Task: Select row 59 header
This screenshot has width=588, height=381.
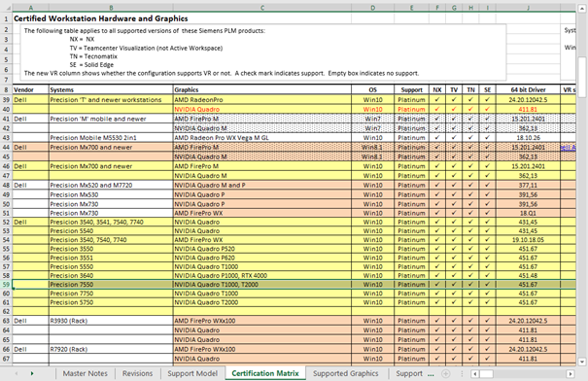Action: click(6, 284)
